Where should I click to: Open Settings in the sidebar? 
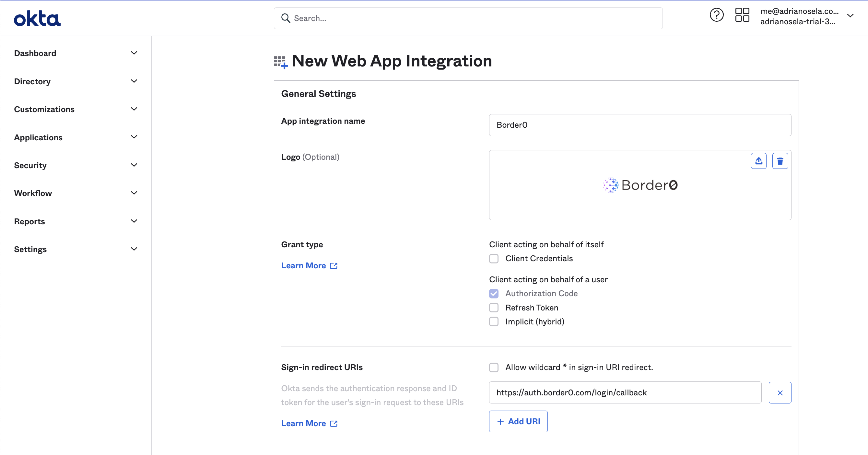[30, 250]
